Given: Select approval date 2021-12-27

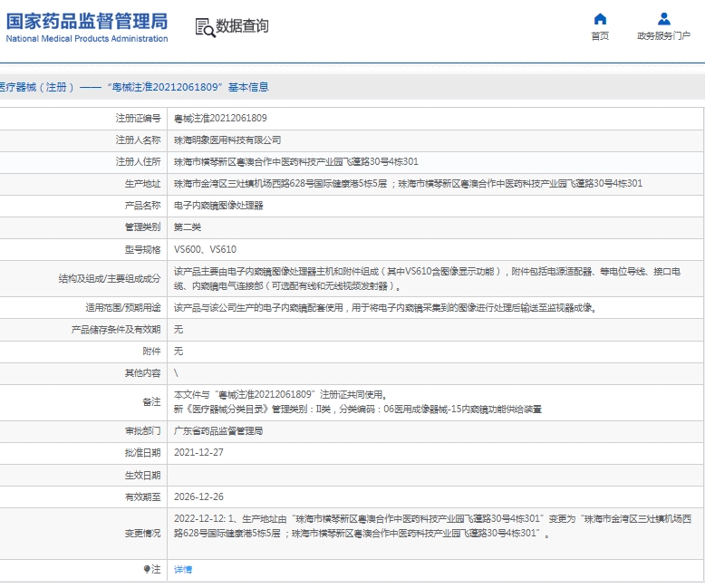Looking at the screenshot, I should [198, 453].
